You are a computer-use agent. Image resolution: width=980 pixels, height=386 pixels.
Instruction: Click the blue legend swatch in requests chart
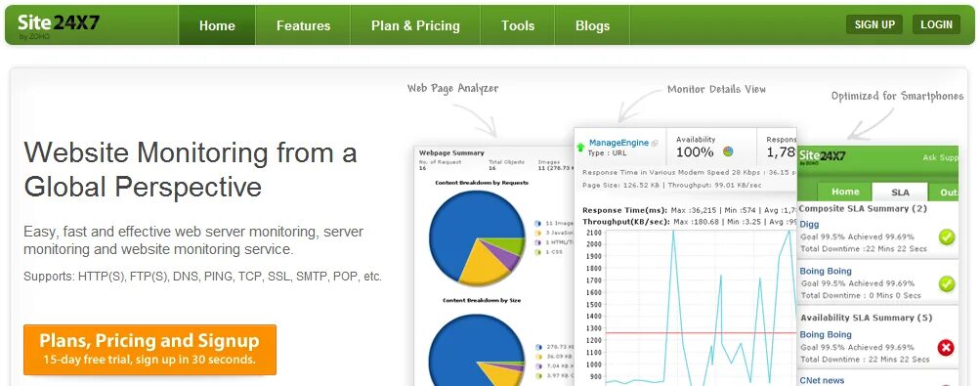click(537, 223)
